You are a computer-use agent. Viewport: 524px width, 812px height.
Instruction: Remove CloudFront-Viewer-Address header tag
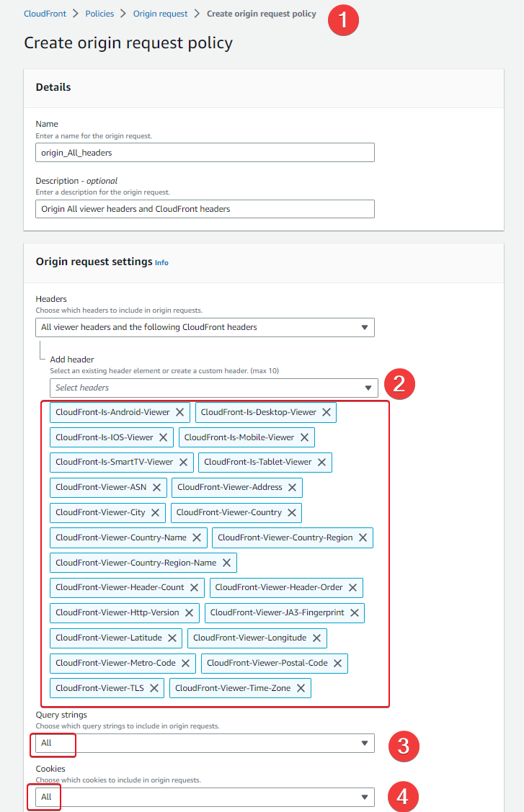[x=293, y=487]
